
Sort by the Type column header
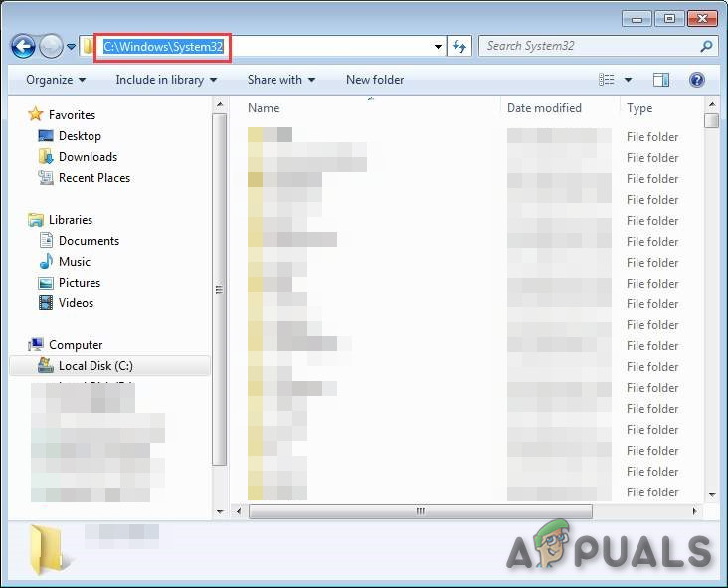tap(639, 108)
